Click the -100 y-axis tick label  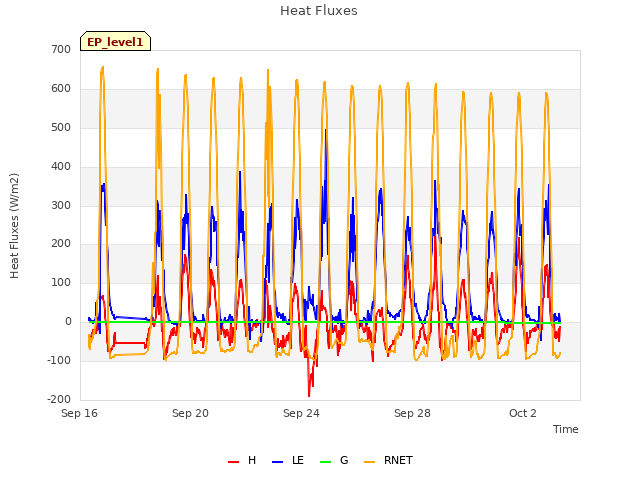coord(59,360)
